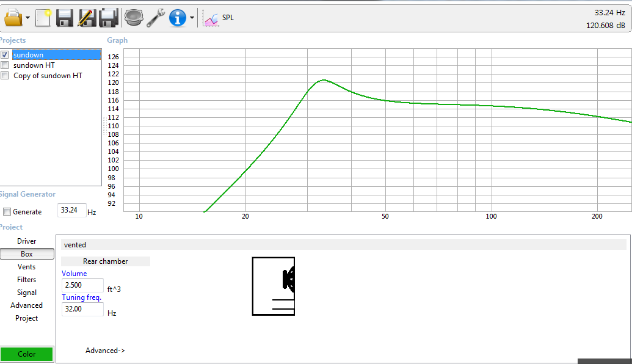
Task: Click the Graph panel heading
Action: pos(117,40)
